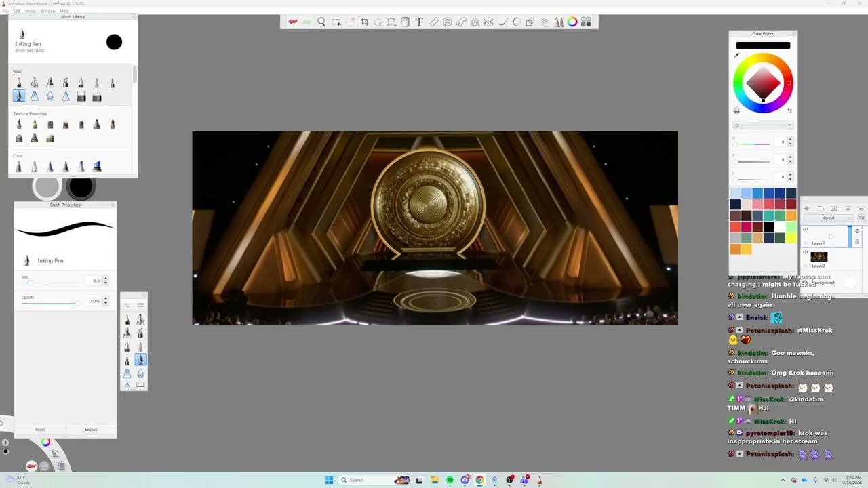The width and height of the screenshot is (868, 488).
Task: Add an image layer
Action: (834, 209)
